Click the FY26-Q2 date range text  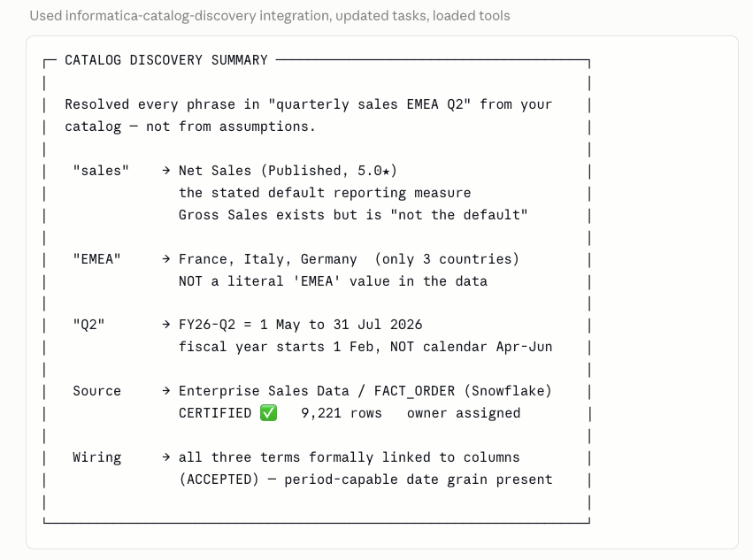coord(301,325)
